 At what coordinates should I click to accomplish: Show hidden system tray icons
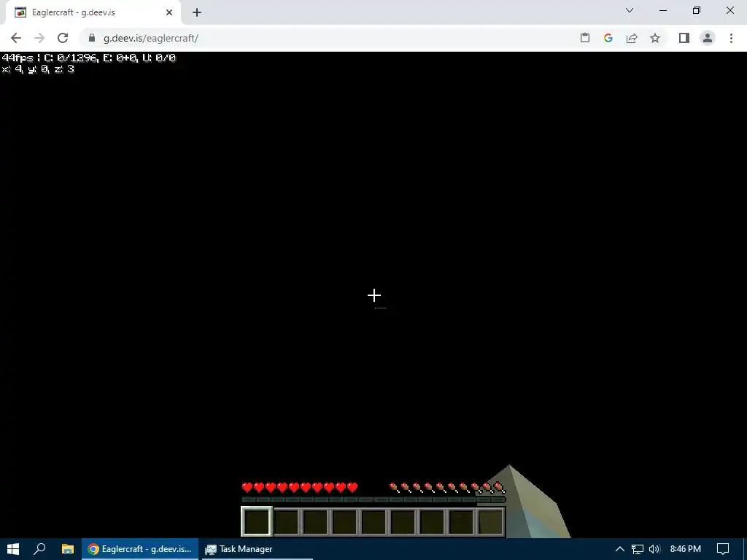pyautogui.click(x=620, y=549)
